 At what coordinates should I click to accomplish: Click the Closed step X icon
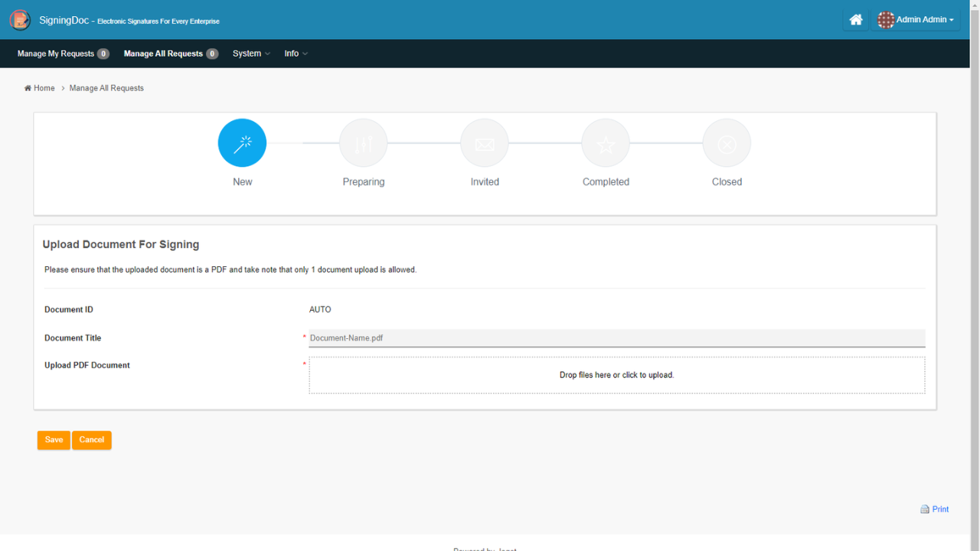click(727, 143)
